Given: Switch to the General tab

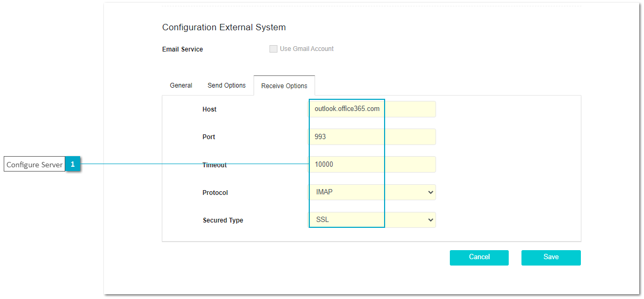Looking at the screenshot, I should (x=181, y=86).
